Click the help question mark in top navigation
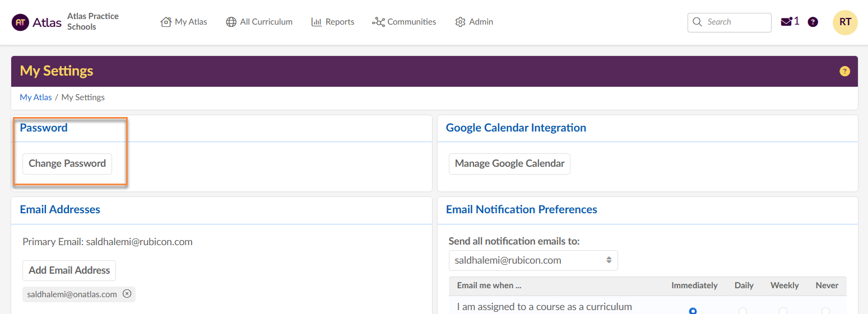The width and height of the screenshot is (868, 314). (x=813, y=22)
